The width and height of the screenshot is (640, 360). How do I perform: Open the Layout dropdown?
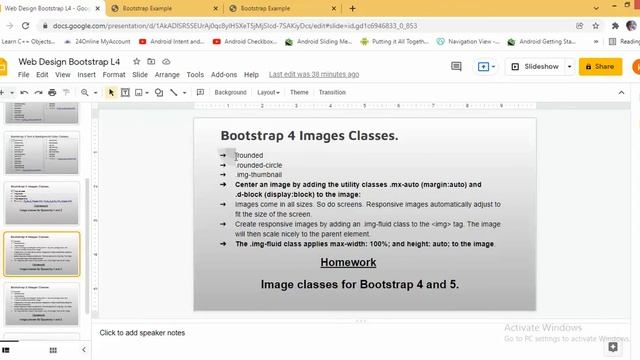[268, 92]
